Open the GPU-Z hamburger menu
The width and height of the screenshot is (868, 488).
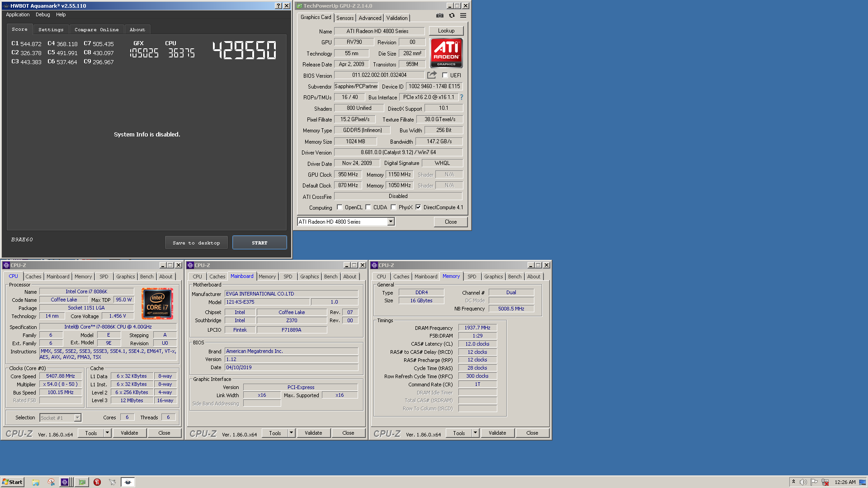point(463,15)
